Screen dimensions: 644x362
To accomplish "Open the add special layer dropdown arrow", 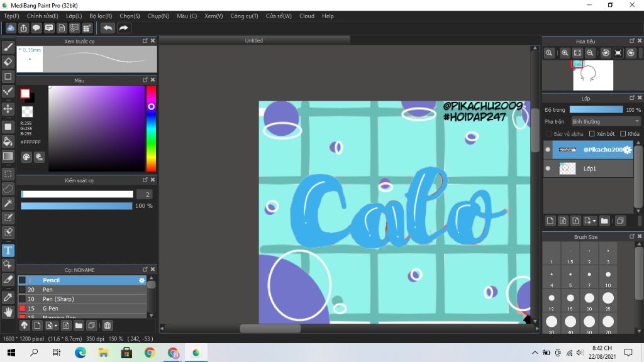I will 594,221.
